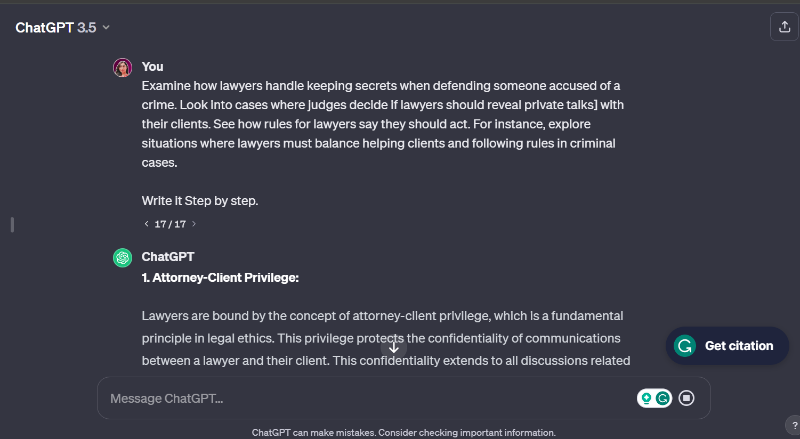Image resolution: width=800 pixels, height=439 pixels.
Task: Open the help question mark icon
Action: coord(791,424)
